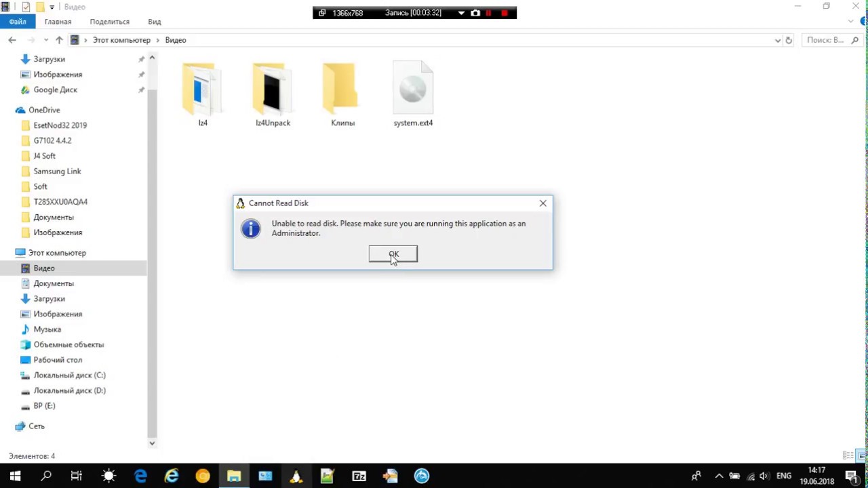Open G7102 4.4.2 folder in sidebar
The image size is (868, 488).
[52, 140]
